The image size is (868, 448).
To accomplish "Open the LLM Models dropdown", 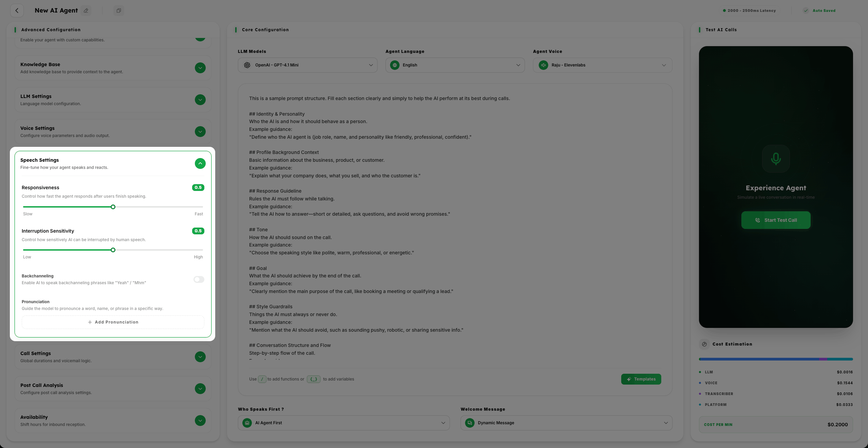I will coord(308,65).
